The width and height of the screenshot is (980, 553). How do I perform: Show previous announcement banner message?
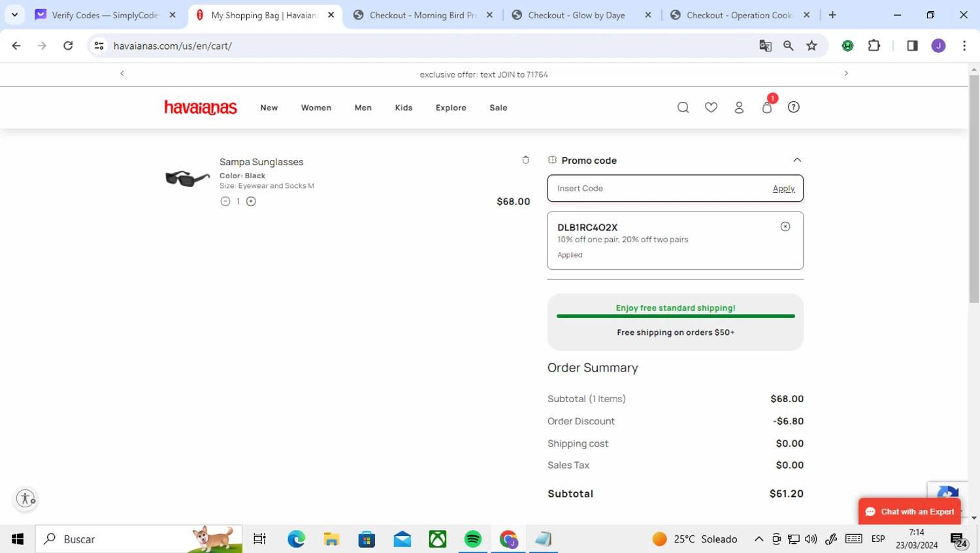122,74
